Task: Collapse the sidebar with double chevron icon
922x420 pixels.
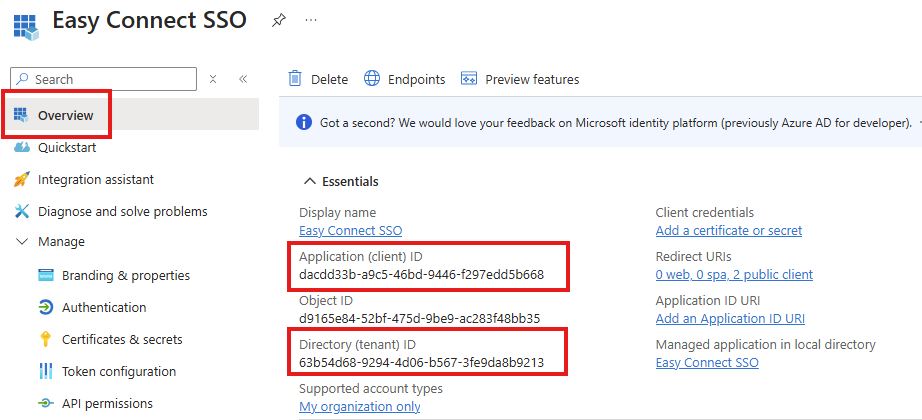Action: 243,79
